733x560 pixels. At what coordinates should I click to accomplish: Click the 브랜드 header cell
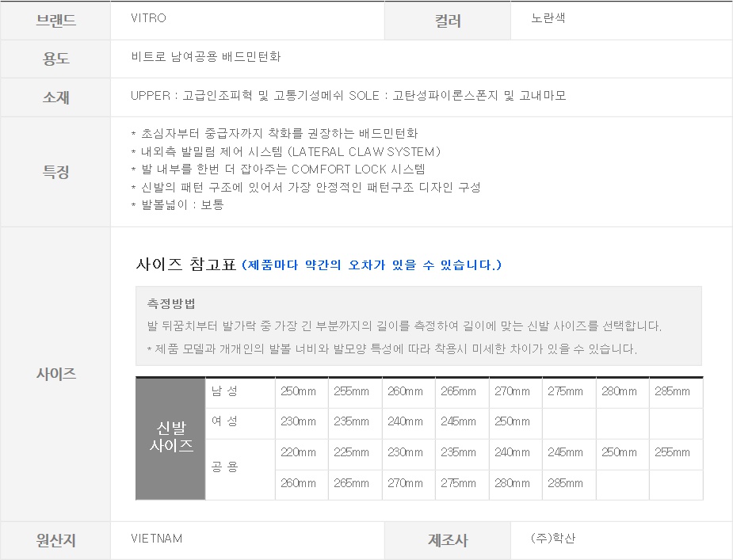(x=55, y=21)
